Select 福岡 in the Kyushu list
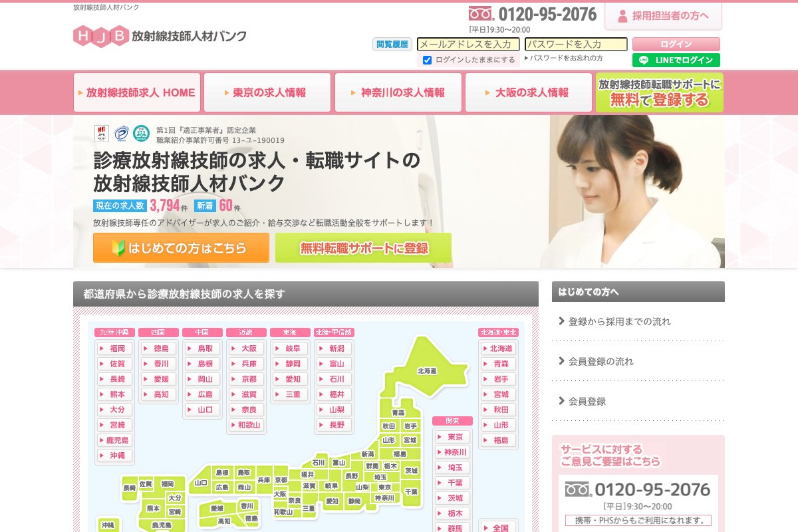The image size is (798, 532). coord(115,348)
